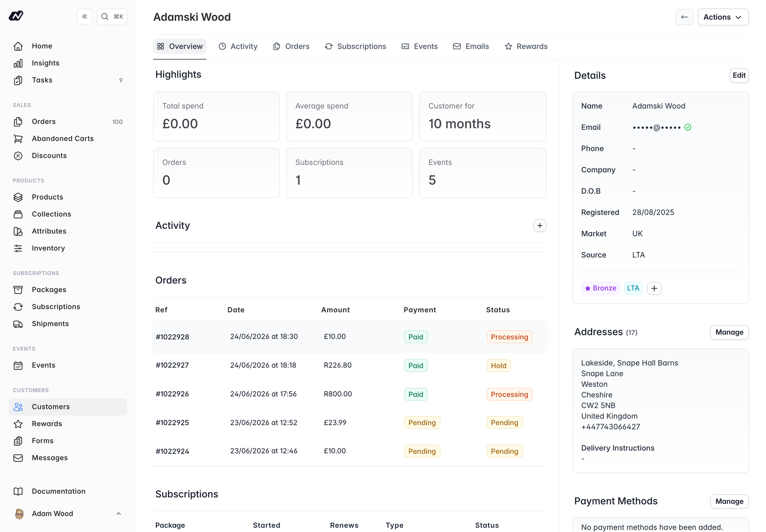Switch to the Overview tab
The width and height of the screenshot is (766, 532).
[180, 46]
